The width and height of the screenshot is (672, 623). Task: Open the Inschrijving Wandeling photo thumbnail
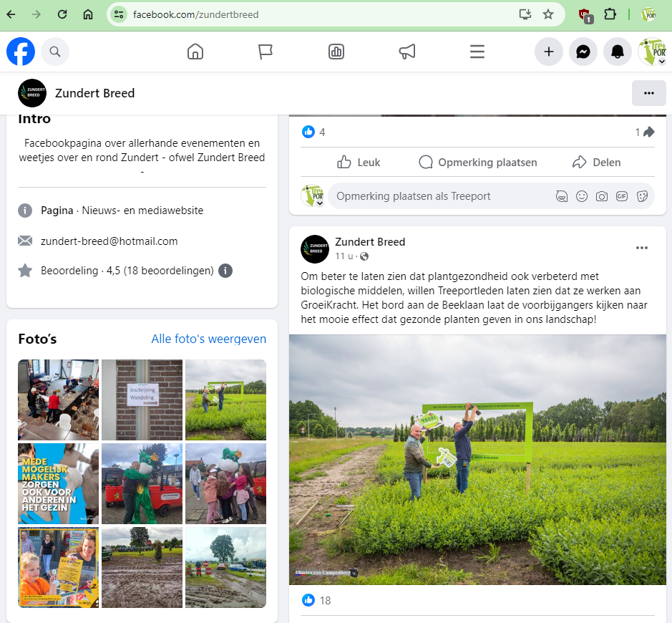click(x=142, y=400)
